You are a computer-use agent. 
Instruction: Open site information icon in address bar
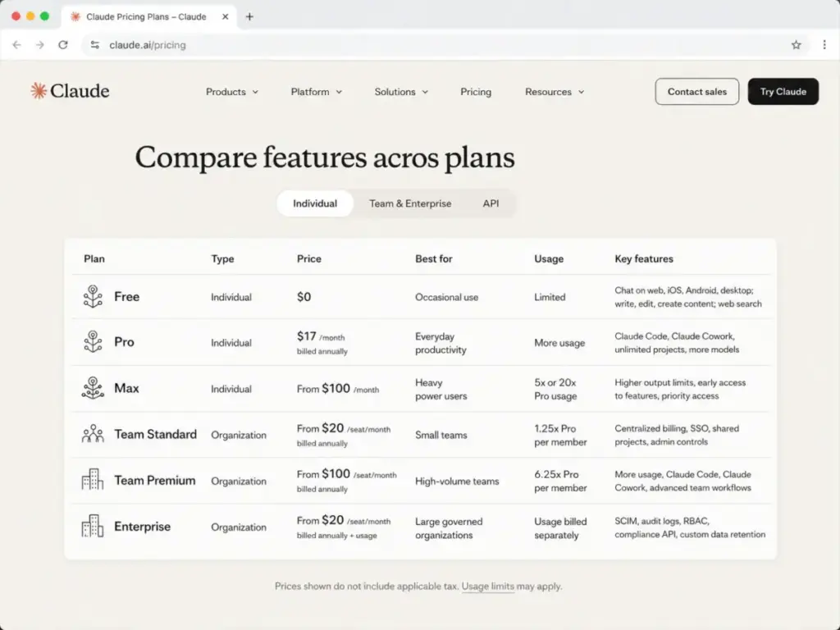coord(95,45)
